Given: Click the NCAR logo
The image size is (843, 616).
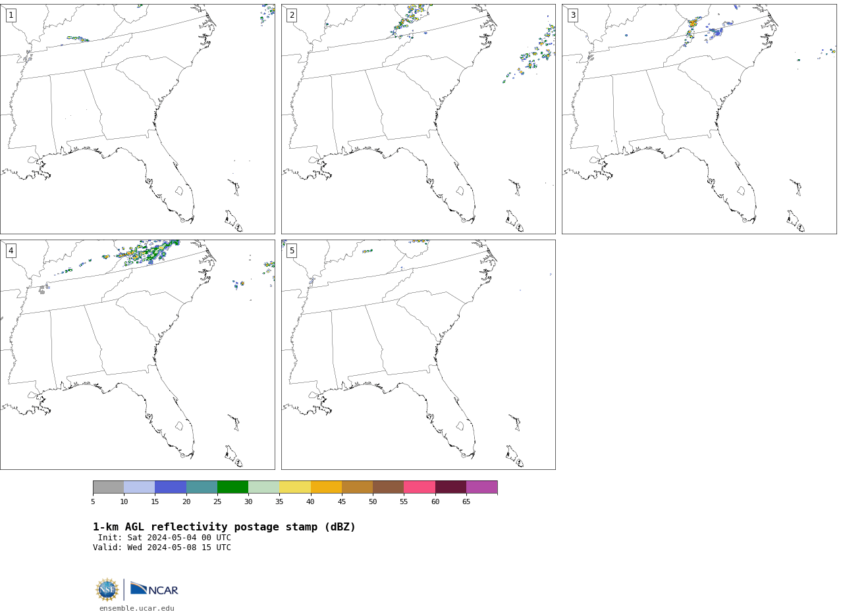Looking at the screenshot, I should [154, 590].
